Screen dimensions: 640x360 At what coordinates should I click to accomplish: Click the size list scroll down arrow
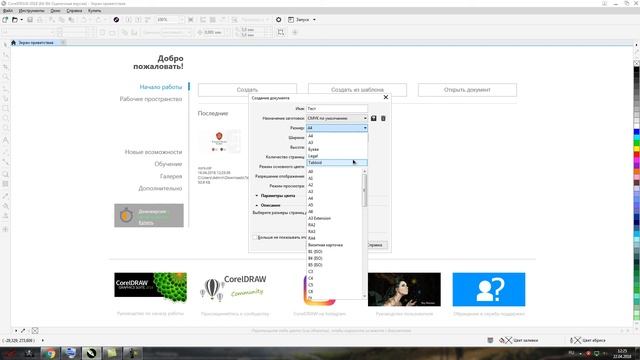point(364,296)
